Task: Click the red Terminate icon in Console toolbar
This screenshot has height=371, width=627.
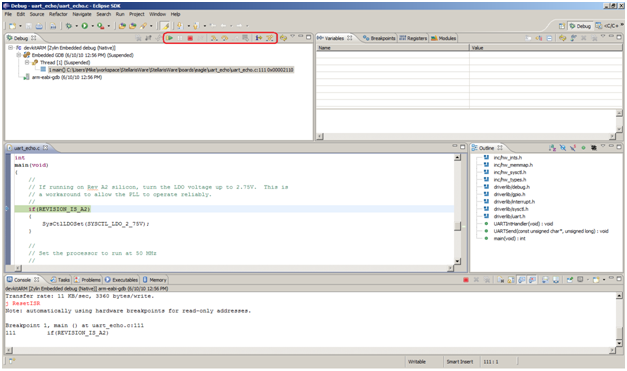Action: [x=465, y=280]
